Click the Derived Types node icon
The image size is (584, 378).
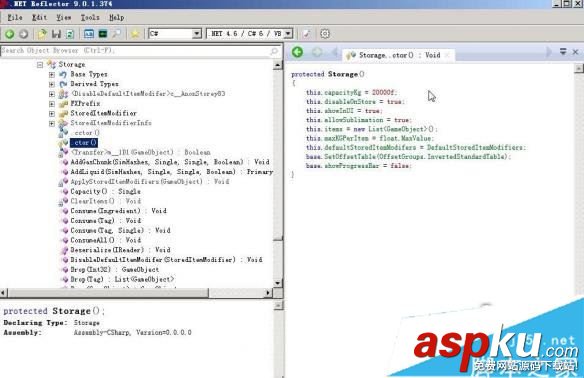point(63,84)
